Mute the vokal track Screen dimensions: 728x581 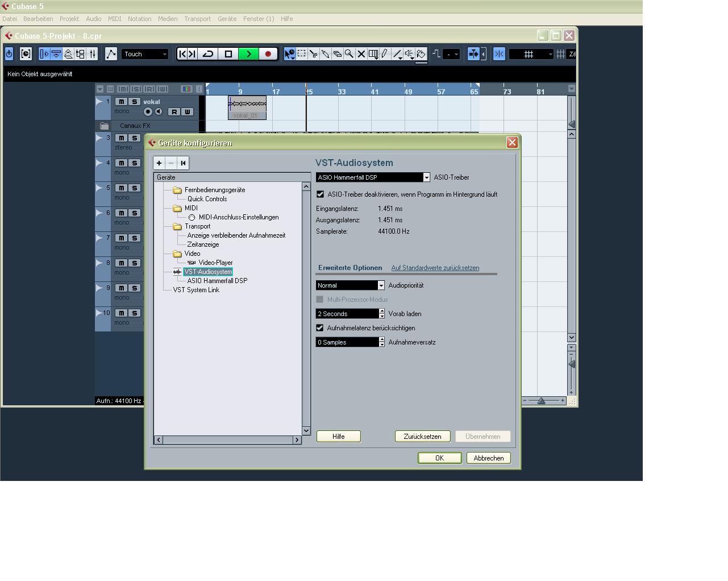coord(121,102)
